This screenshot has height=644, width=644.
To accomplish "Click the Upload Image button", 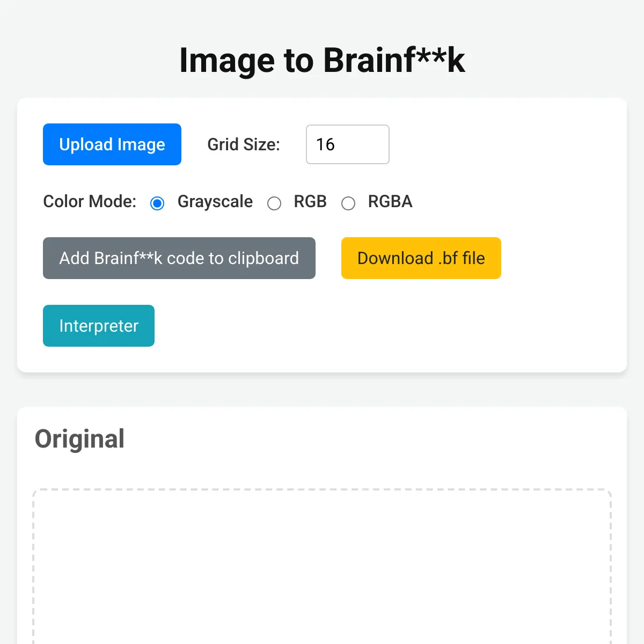I will pos(112,144).
